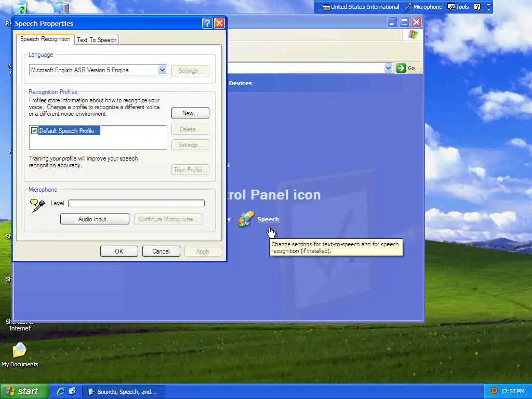This screenshot has height=399, width=532.
Task: Click the grayed Delete profile button
Action: click(x=190, y=129)
